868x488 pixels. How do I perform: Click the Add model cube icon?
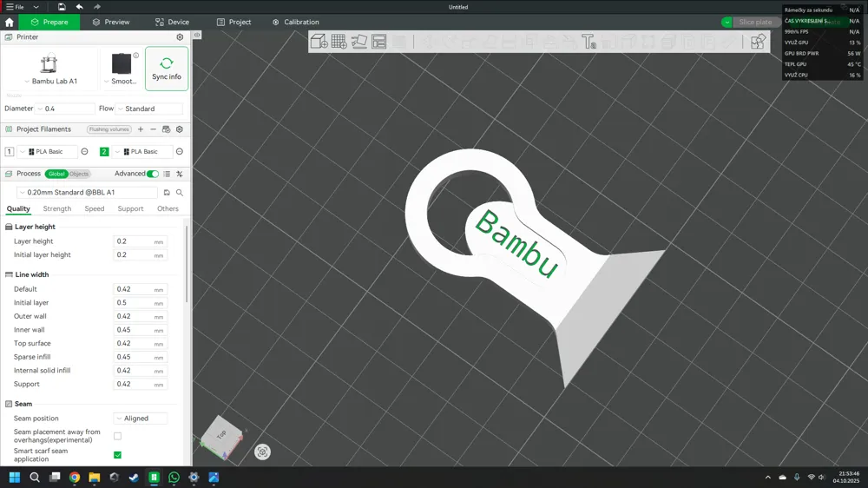pos(319,42)
